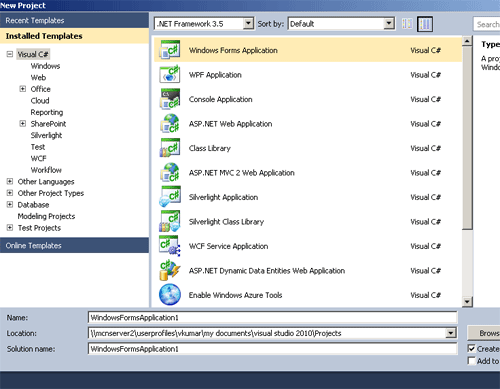Select the WPF Application template icon

click(170, 74)
